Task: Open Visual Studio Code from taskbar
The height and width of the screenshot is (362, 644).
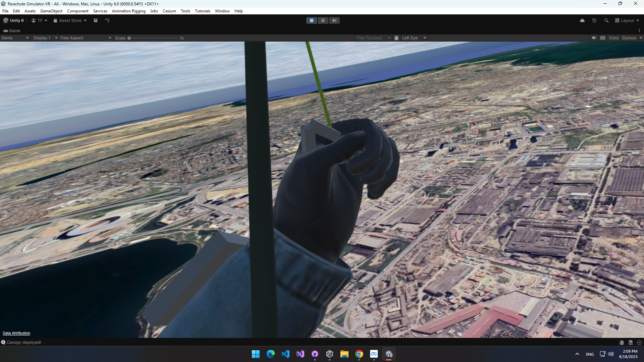Action: pos(285,354)
